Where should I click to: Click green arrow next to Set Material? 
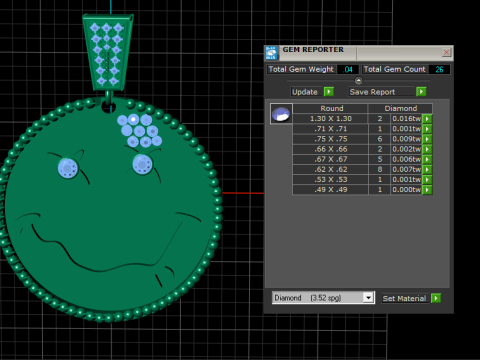pos(436,298)
